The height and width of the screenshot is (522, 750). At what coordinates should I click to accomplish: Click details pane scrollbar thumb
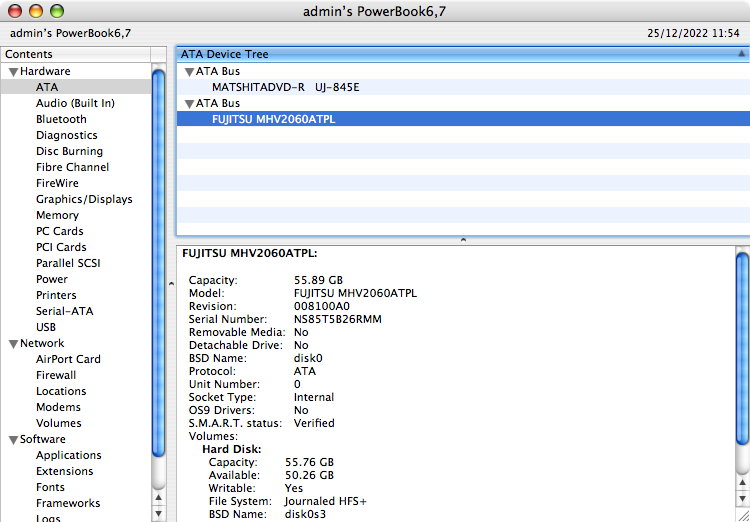[x=742, y=348]
